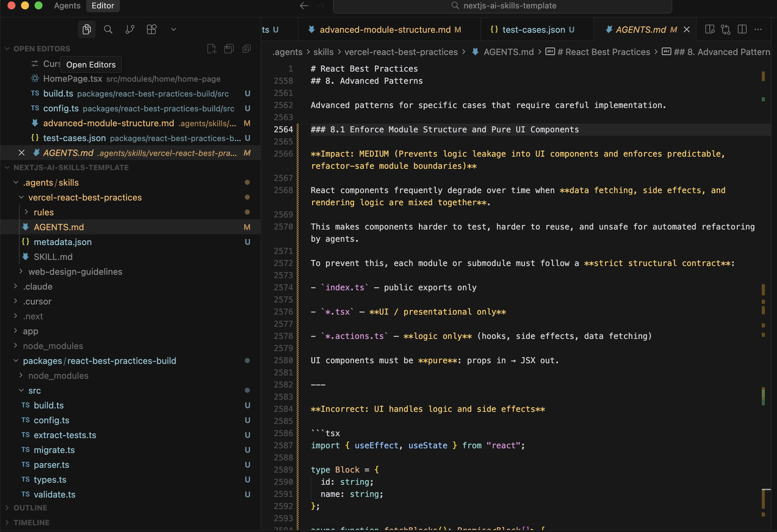The height and width of the screenshot is (532, 777).
Task: Go back with the left arrow
Action: [x=304, y=6]
